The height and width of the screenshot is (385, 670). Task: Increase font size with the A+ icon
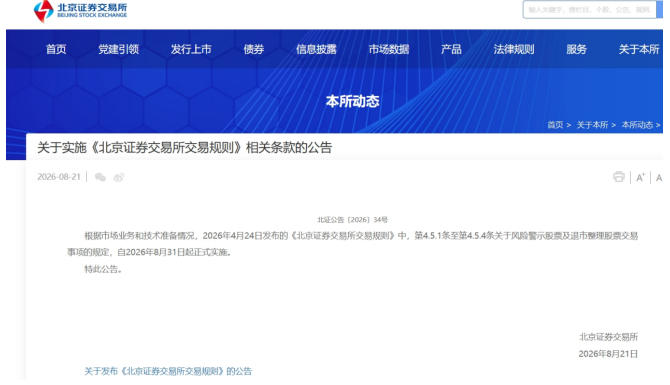click(x=640, y=178)
